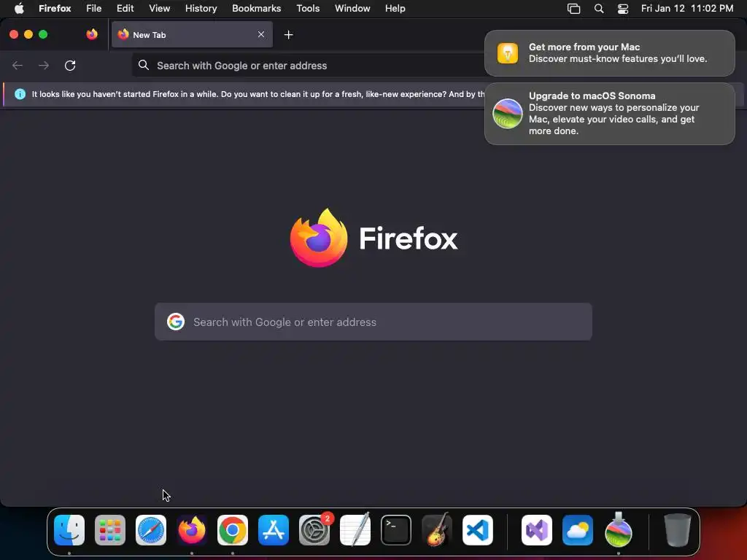Open Spotlight search in menu bar

pyautogui.click(x=599, y=9)
